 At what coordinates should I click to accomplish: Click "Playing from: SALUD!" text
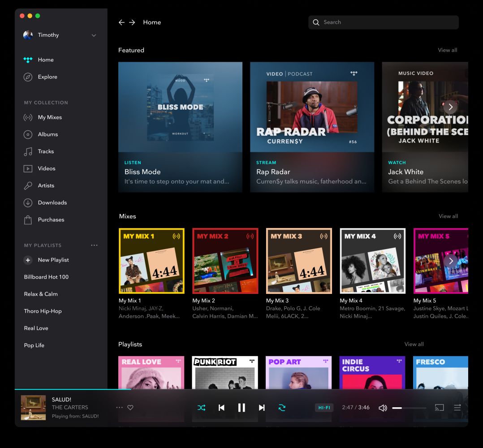(75, 416)
